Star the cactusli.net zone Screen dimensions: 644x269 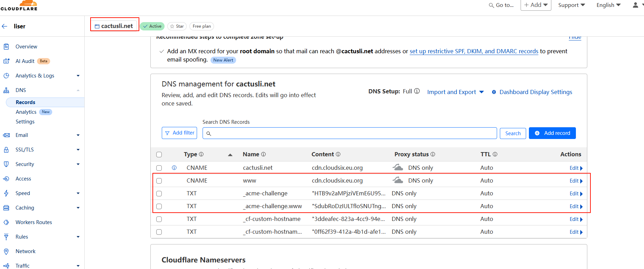point(177,26)
